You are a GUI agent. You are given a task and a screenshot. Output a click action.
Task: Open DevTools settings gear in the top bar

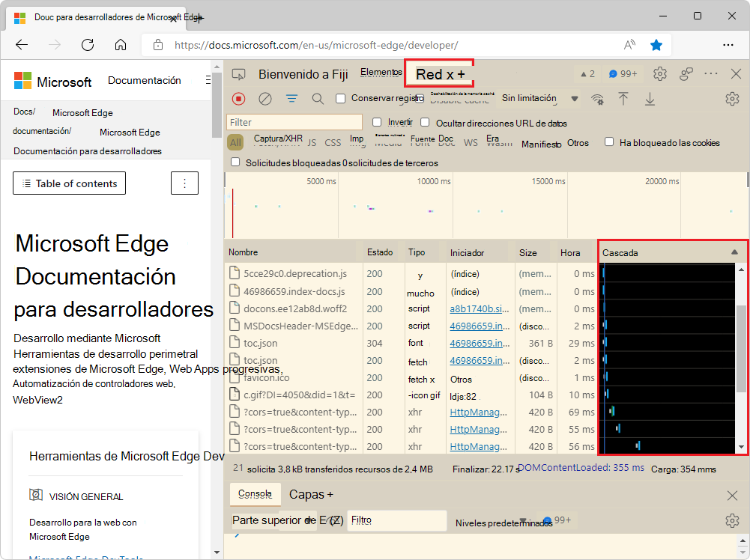pos(659,74)
